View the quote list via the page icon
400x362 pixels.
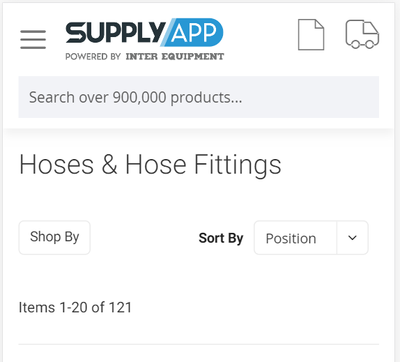click(x=311, y=35)
